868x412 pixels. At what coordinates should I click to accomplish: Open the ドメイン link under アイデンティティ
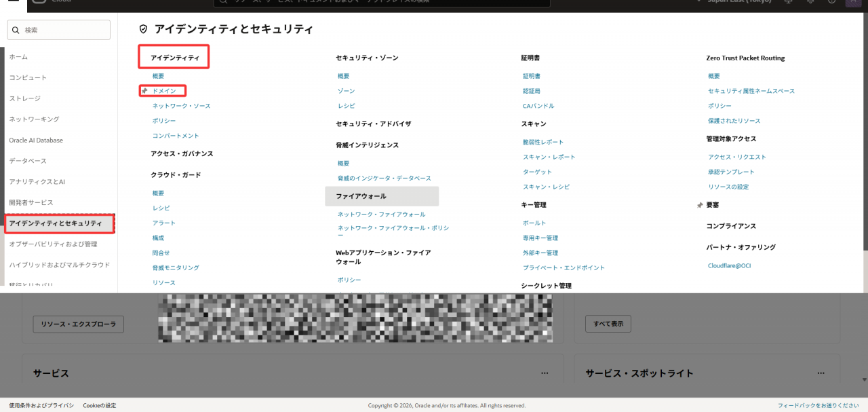point(164,91)
